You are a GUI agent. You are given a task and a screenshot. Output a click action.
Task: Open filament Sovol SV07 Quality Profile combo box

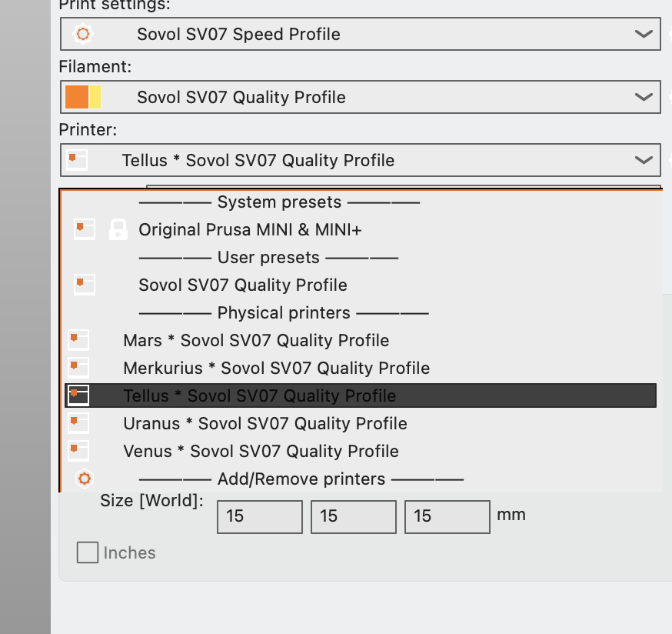pyautogui.click(x=361, y=97)
